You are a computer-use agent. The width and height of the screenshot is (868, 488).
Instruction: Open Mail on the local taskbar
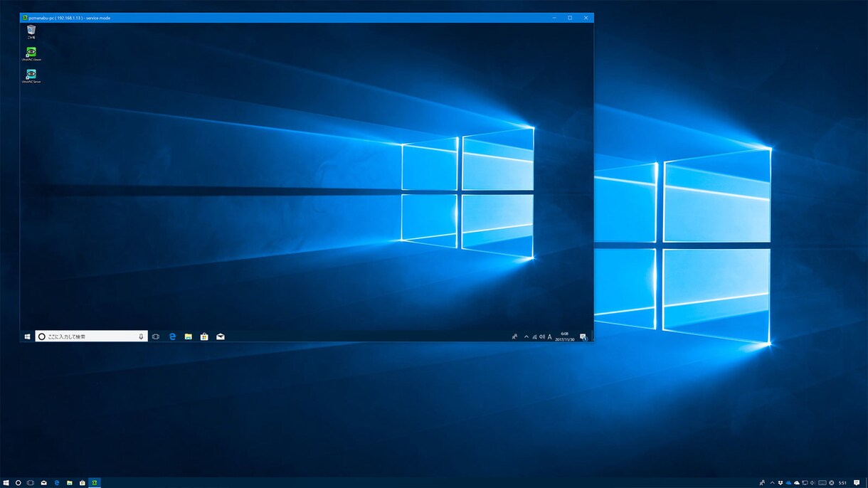coord(44,483)
